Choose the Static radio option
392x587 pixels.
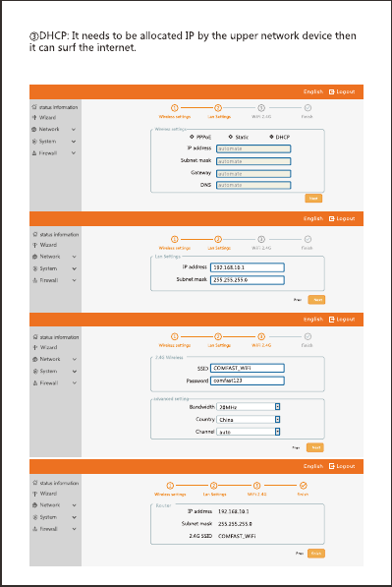[231, 137]
